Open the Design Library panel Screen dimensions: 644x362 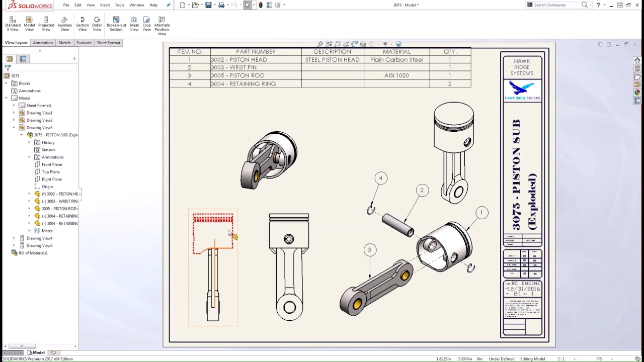(637, 68)
